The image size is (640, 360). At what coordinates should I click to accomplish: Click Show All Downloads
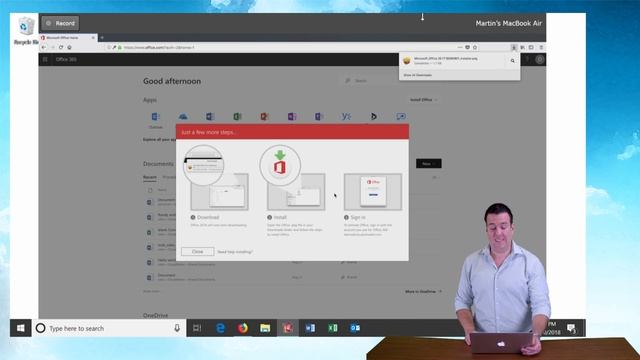click(418, 75)
